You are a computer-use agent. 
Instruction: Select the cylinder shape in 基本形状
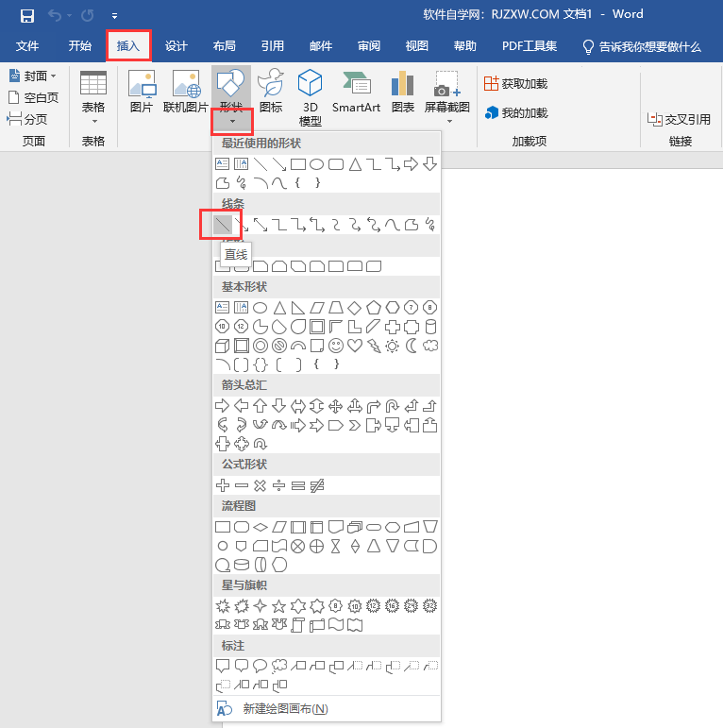(430, 327)
